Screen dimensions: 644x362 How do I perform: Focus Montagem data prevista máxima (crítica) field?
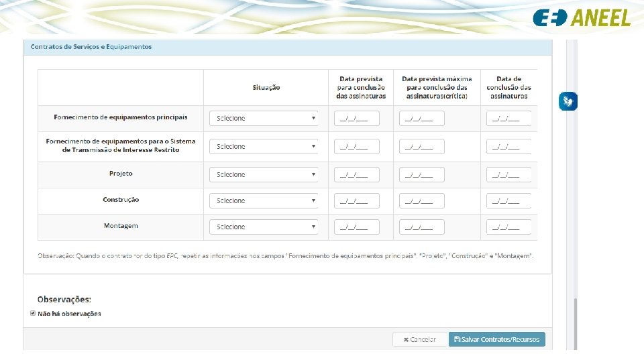(421, 227)
